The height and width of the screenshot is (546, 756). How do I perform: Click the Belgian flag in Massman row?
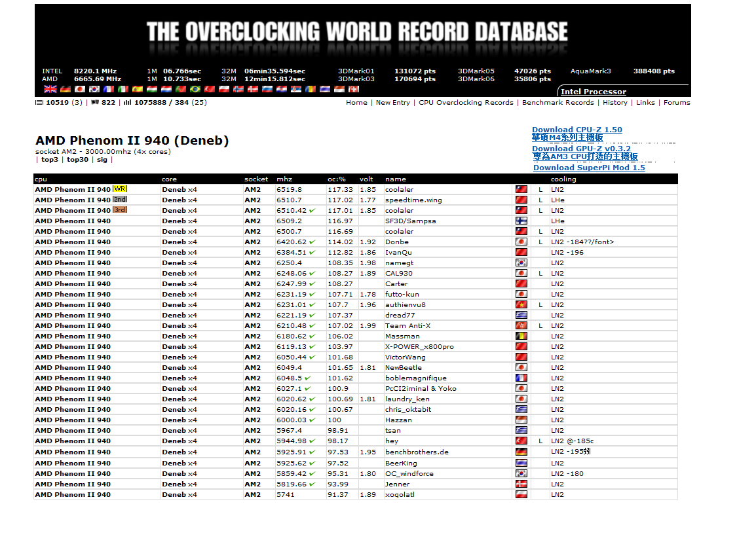pos(521,336)
